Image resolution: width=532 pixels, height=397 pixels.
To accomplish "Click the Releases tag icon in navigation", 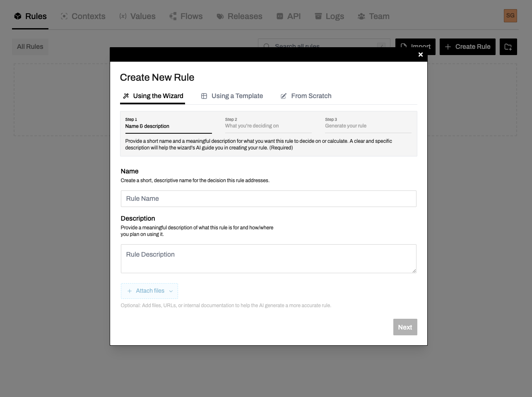I will [219, 16].
